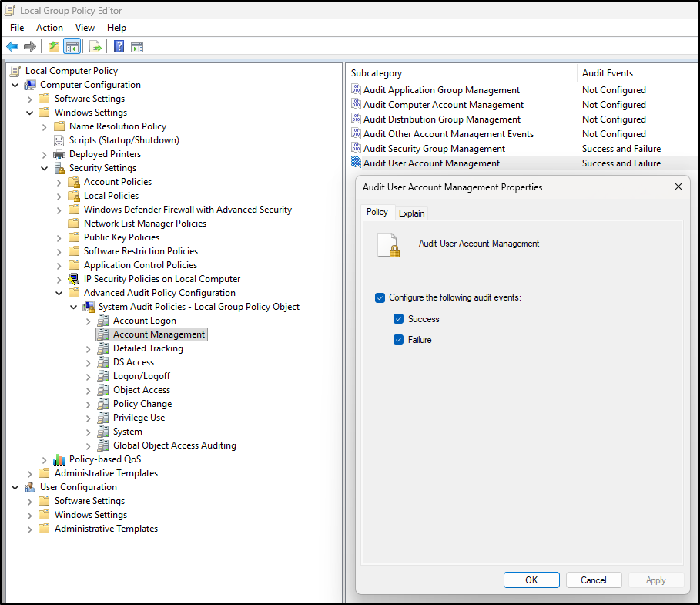
Task: Click the System Audit Policies icon
Action: [x=89, y=307]
